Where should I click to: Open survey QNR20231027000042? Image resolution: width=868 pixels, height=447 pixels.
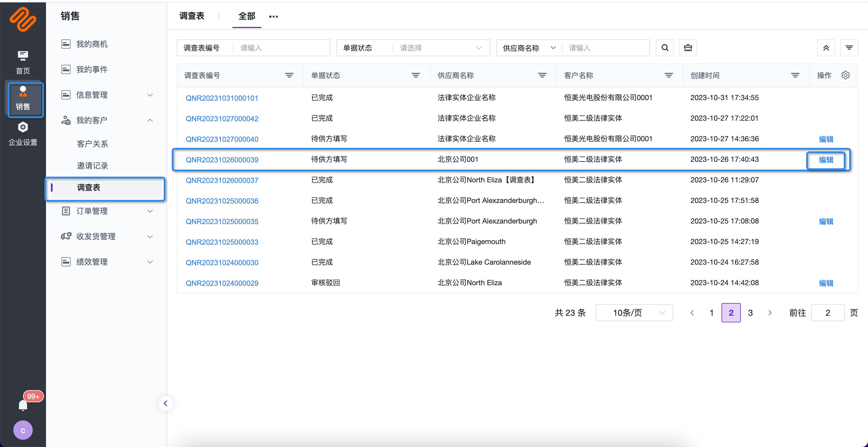[222, 119]
